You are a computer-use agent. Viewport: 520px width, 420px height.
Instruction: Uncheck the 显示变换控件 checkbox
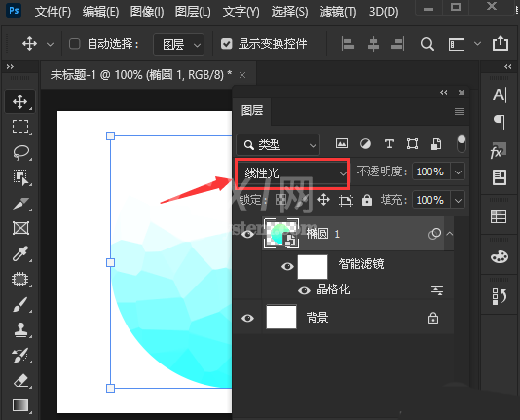click(x=227, y=44)
